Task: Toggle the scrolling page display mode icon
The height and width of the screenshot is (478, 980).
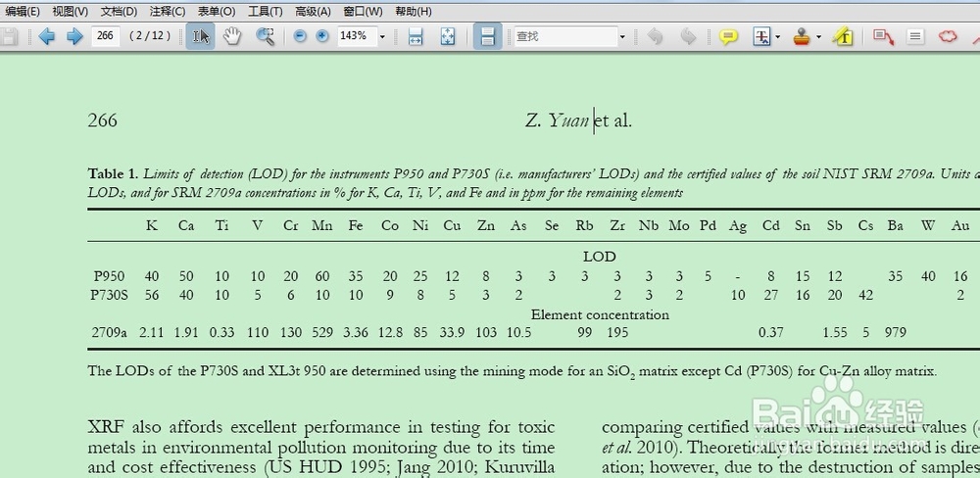Action: (x=487, y=36)
